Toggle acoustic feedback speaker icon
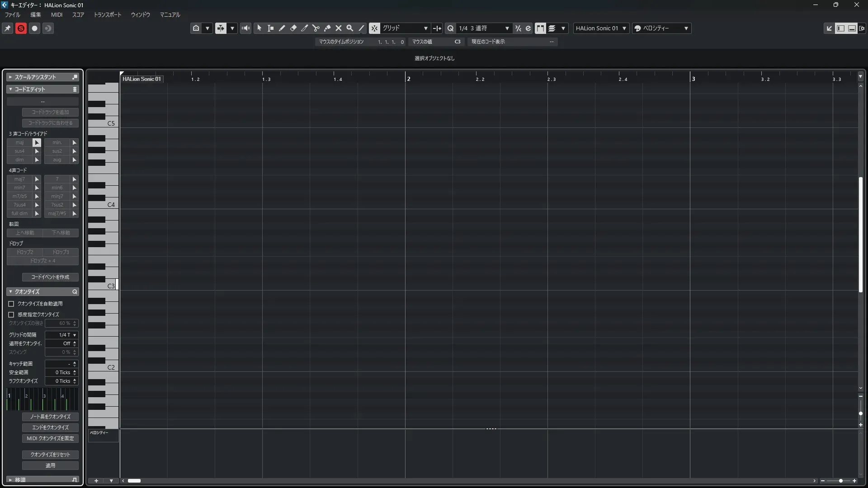The width and height of the screenshot is (868, 488). (245, 28)
